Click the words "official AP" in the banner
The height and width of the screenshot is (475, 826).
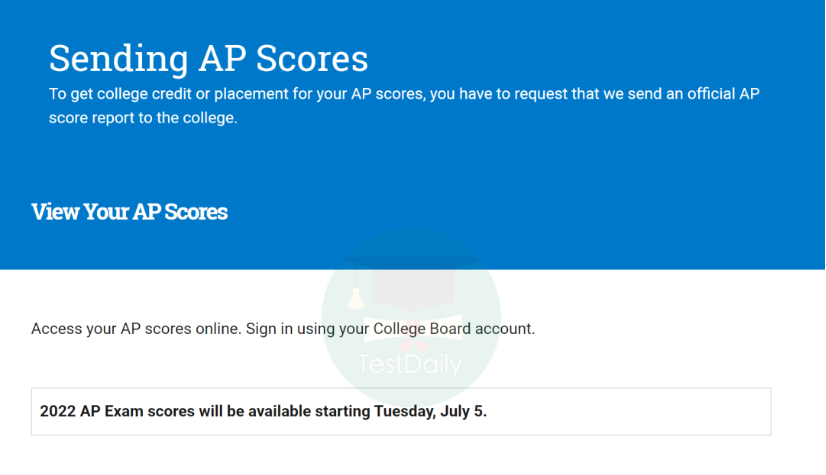point(725,94)
